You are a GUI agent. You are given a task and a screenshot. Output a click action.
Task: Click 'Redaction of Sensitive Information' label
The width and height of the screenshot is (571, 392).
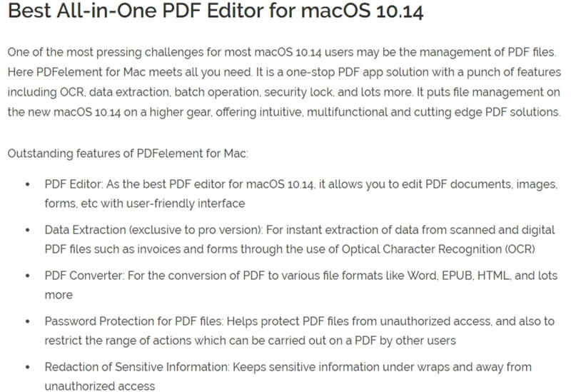coord(137,367)
